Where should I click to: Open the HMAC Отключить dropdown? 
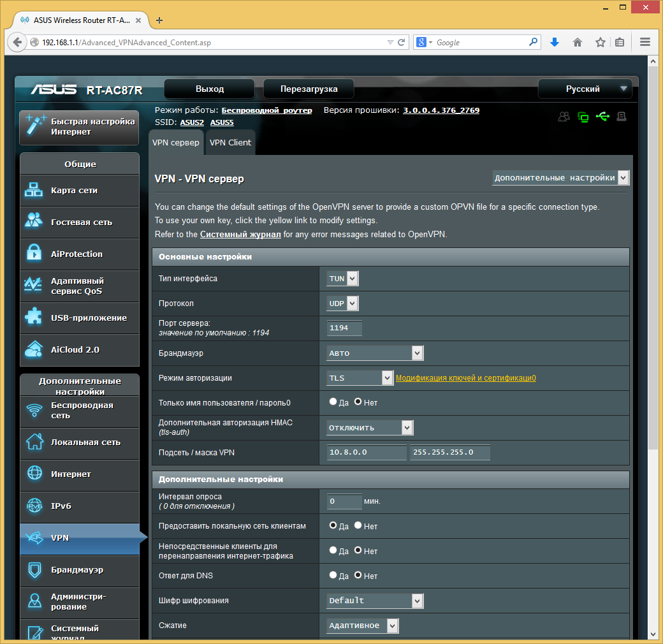pyautogui.click(x=370, y=427)
